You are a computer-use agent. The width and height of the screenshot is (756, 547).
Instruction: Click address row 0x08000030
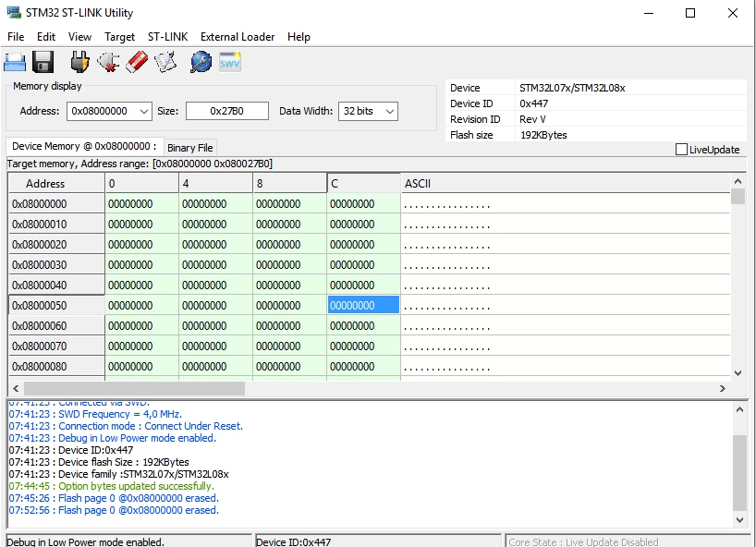click(56, 264)
